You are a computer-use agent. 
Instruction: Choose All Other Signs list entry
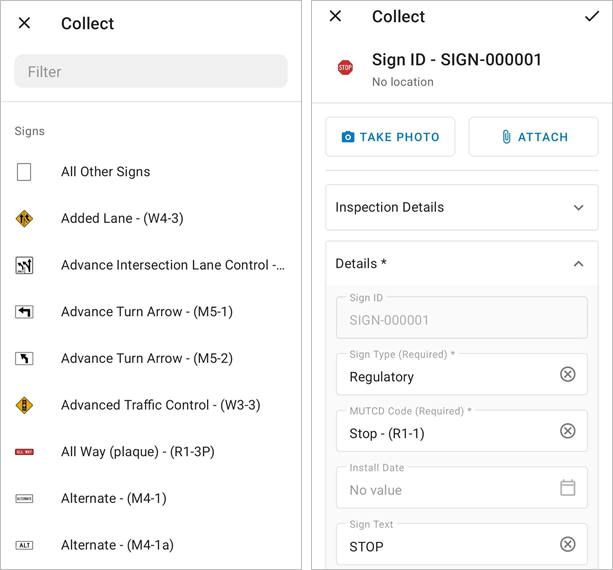click(x=151, y=172)
